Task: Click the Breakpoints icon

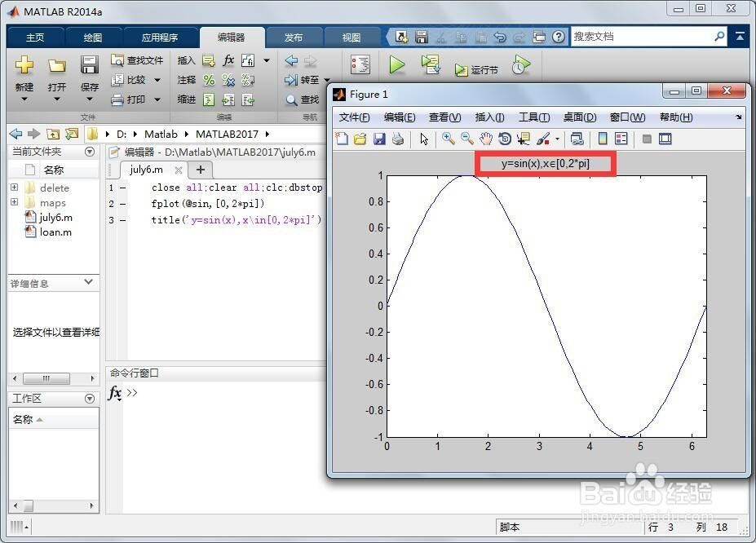Action: 360,64
